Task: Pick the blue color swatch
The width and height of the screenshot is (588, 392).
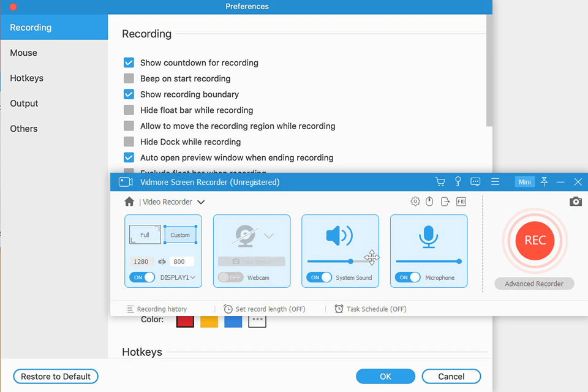Action: coord(233,322)
